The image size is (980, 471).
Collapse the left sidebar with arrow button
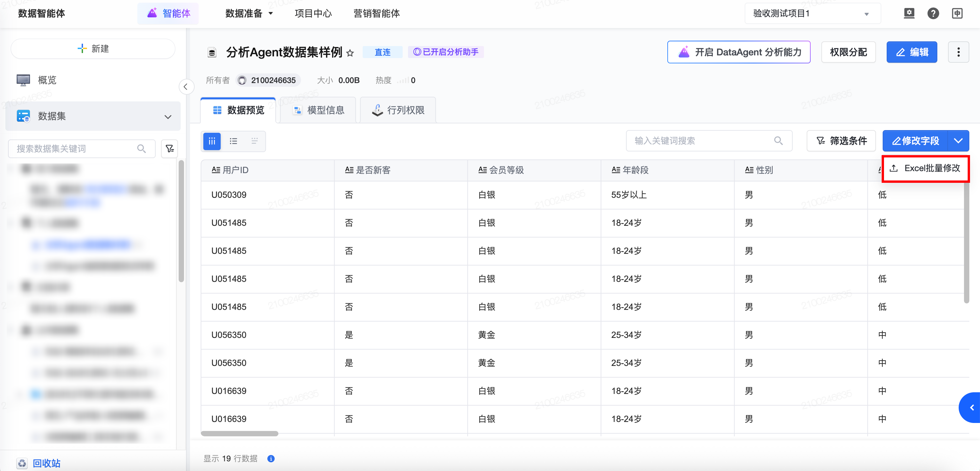[186, 87]
